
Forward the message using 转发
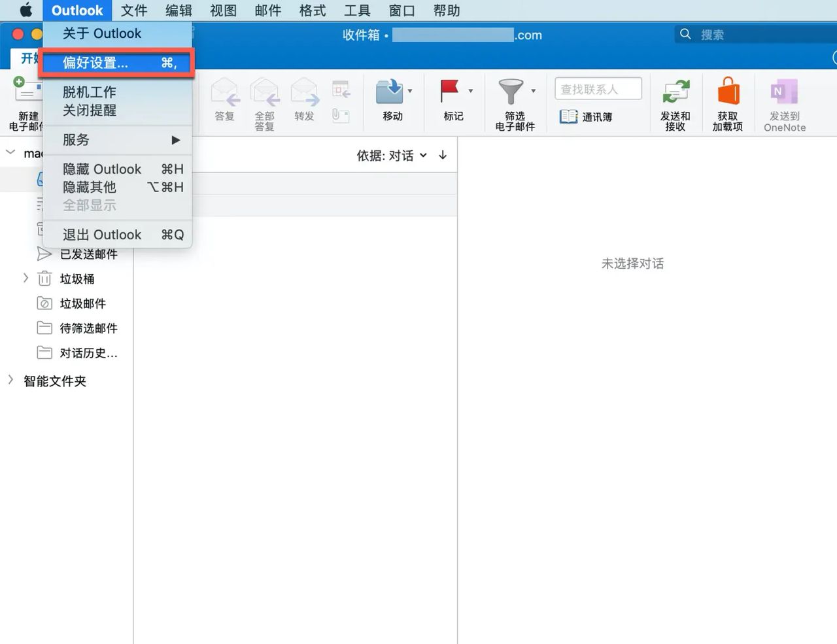[305, 99]
